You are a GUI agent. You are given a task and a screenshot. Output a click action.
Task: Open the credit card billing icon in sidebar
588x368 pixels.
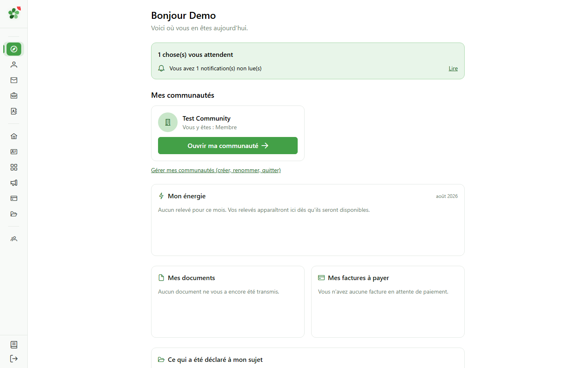tap(14, 198)
